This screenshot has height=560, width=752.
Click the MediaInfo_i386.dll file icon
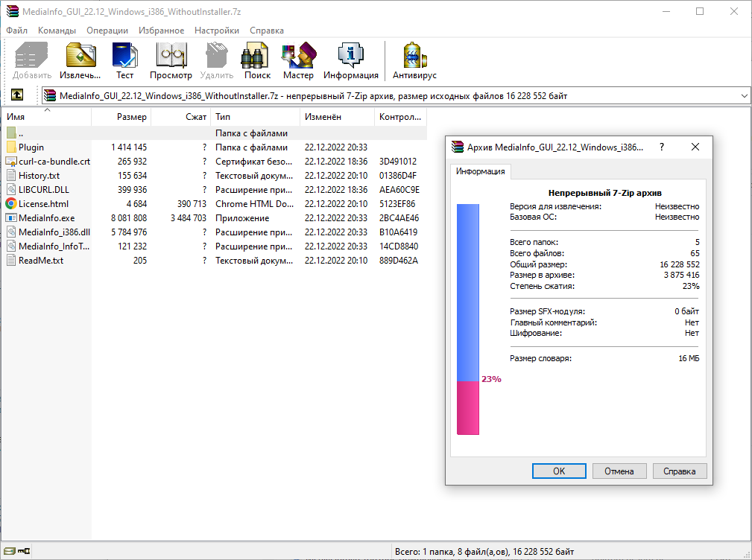[x=11, y=232]
